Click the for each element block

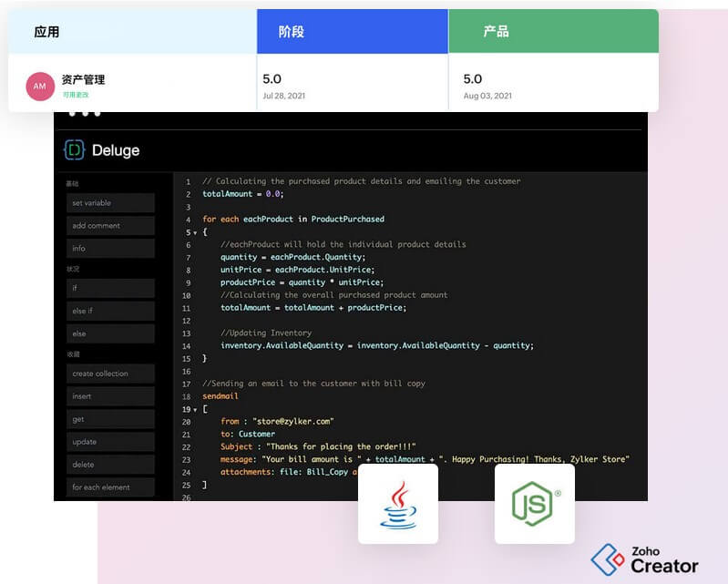pos(110,487)
